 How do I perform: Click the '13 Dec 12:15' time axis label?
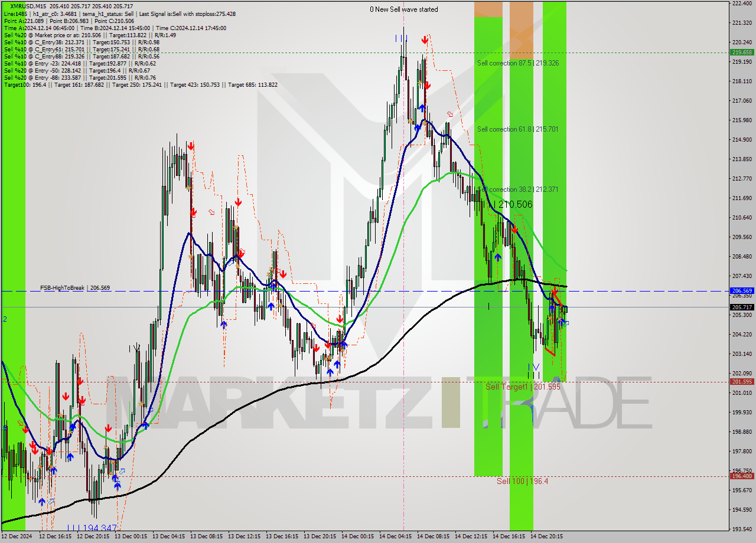coord(245,537)
